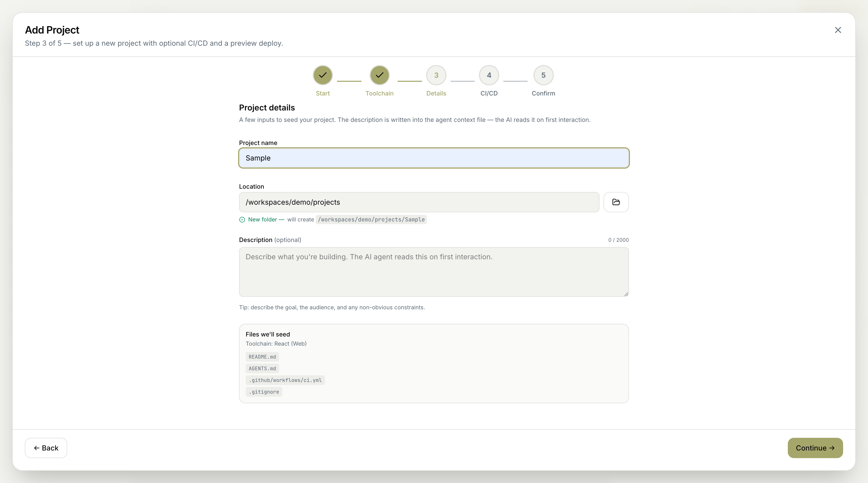Select step 3 Details circle

click(x=436, y=75)
